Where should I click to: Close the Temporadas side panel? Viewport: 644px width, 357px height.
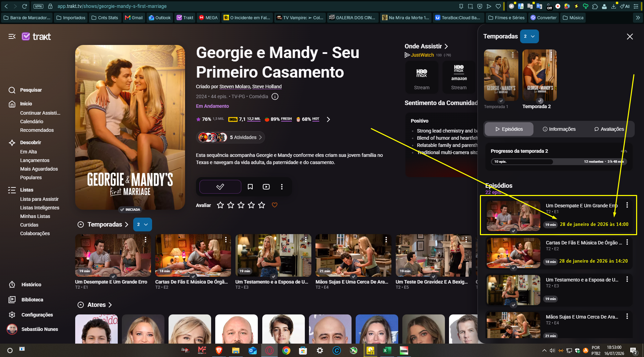pos(630,36)
